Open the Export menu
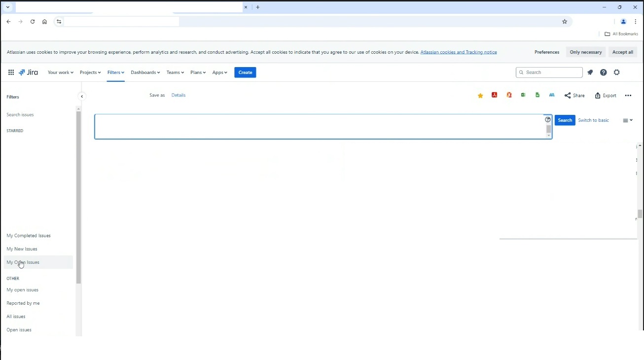This screenshot has height=360, width=644. (x=606, y=96)
